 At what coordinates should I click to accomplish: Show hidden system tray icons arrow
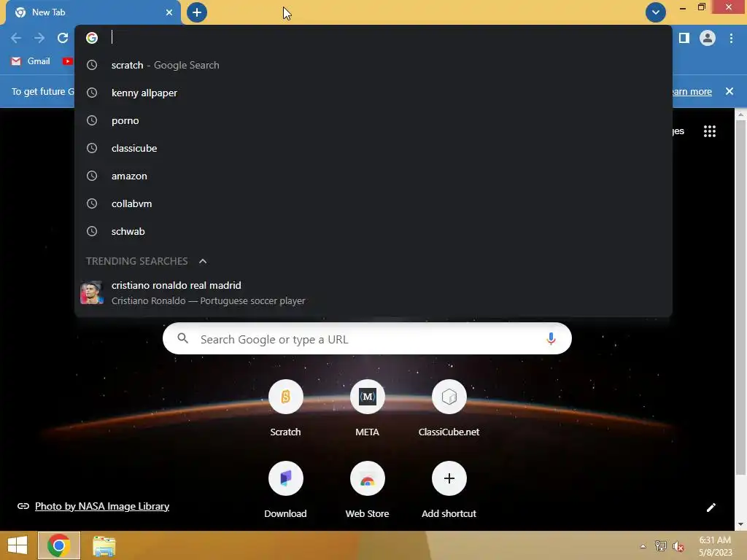click(643, 546)
